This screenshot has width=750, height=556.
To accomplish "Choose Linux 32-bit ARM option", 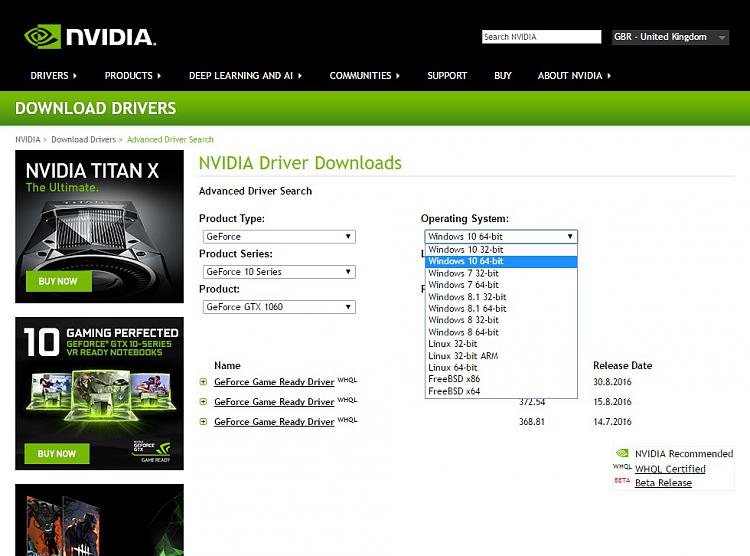I will tap(501, 356).
